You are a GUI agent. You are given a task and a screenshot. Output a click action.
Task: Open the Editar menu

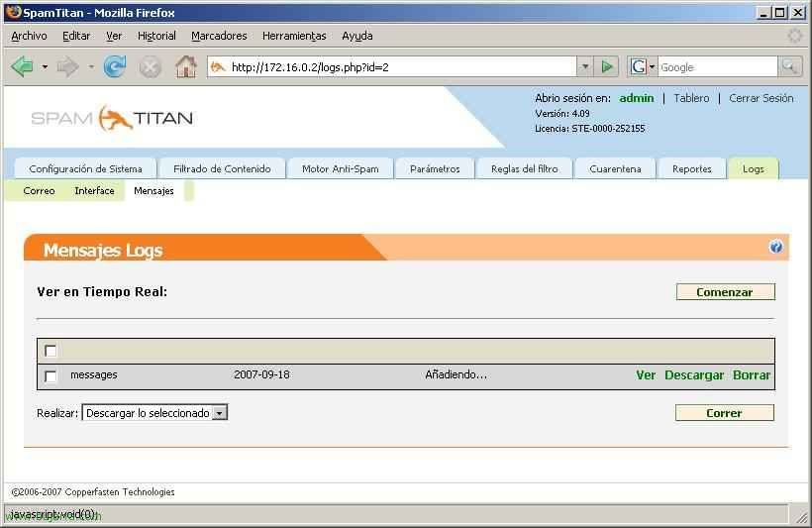76,36
